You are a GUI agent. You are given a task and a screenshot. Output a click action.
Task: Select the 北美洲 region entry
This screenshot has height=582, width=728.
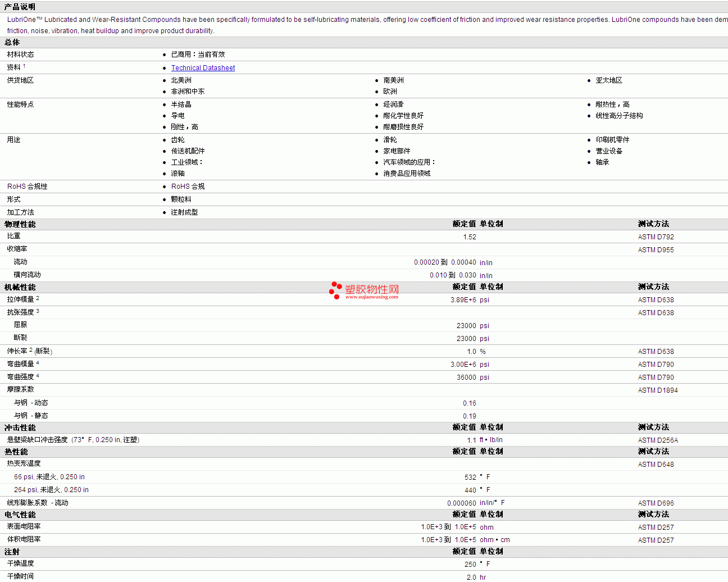[x=181, y=80]
